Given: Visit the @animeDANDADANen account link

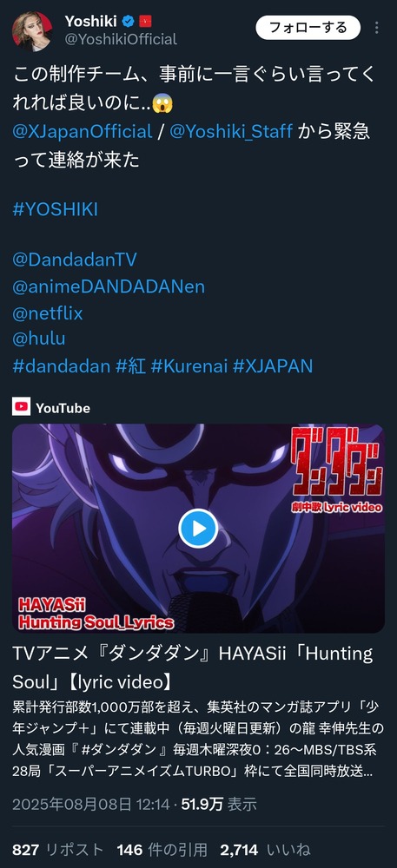Looking at the screenshot, I should (x=109, y=286).
